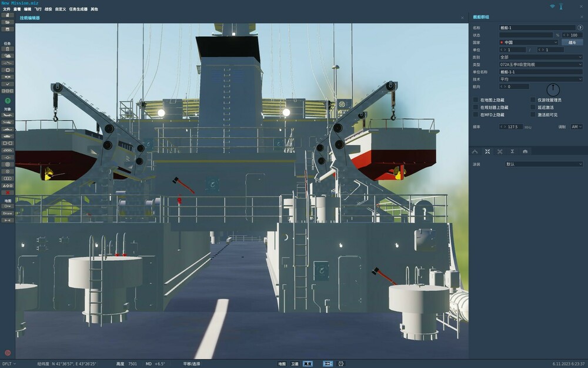Click the wifi signal icon in top bar
The image size is (588, 368).
click(x=552, y=6)
